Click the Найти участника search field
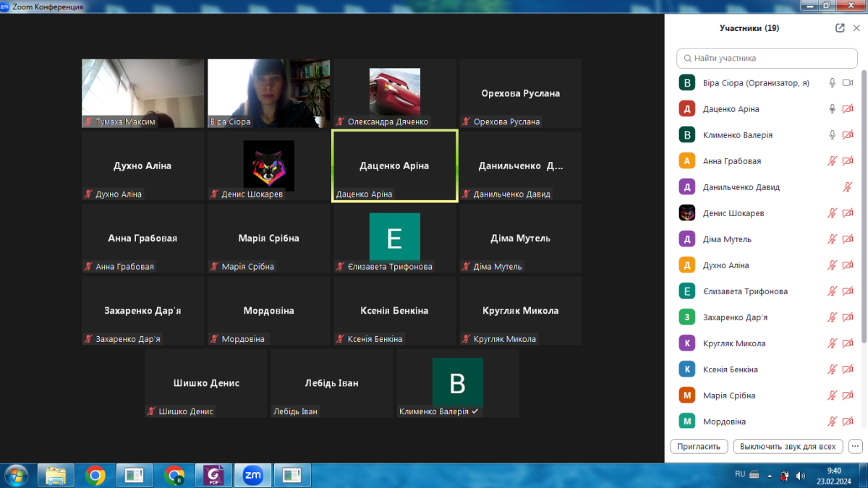The height and width of the screenshot is (488, 868). click(767, 58)
